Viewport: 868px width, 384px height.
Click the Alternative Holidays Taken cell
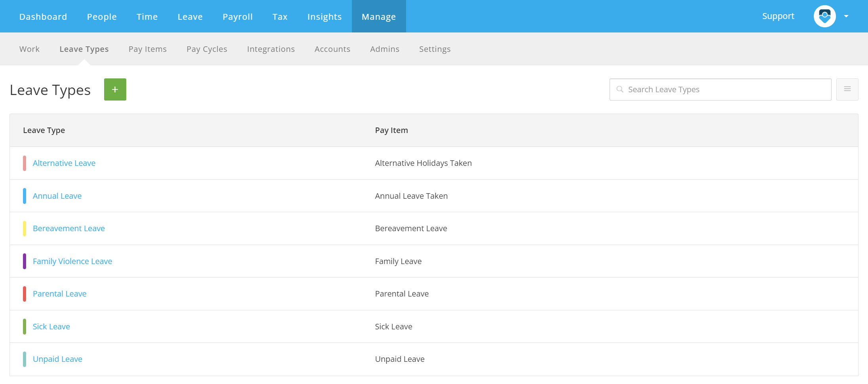424,163
